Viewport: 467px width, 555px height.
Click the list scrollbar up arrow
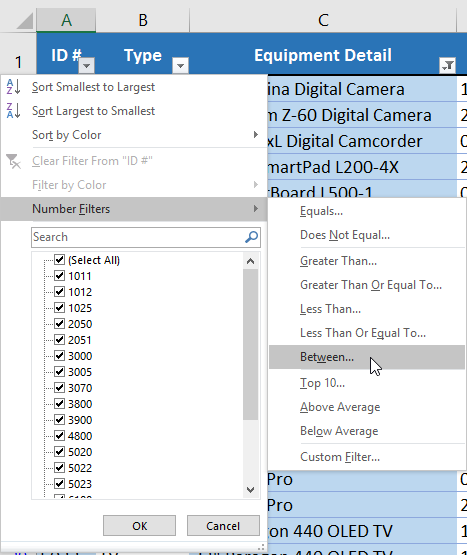[x=250, y=261]
